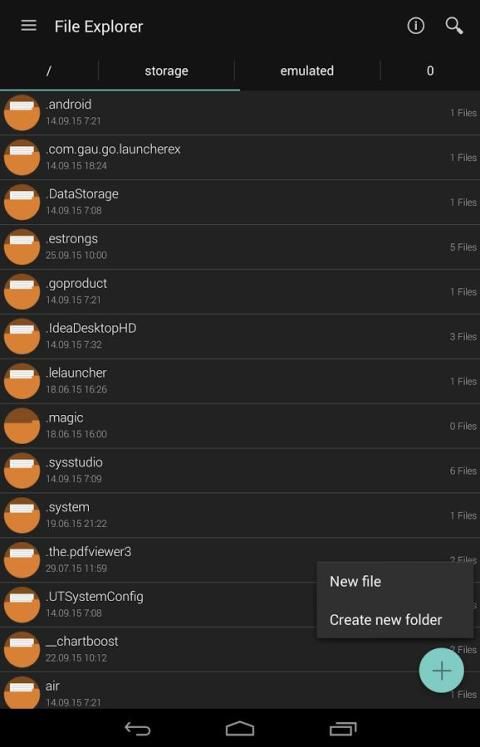This screenshot has width=480, height=747.
Task: Open the .sysstudio folder entry
Action: (x=240, y=471)
